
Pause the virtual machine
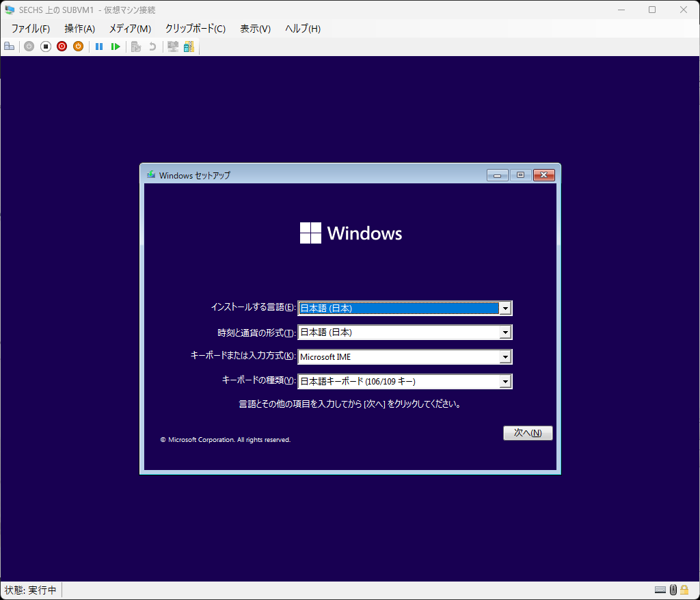(99, 47)
